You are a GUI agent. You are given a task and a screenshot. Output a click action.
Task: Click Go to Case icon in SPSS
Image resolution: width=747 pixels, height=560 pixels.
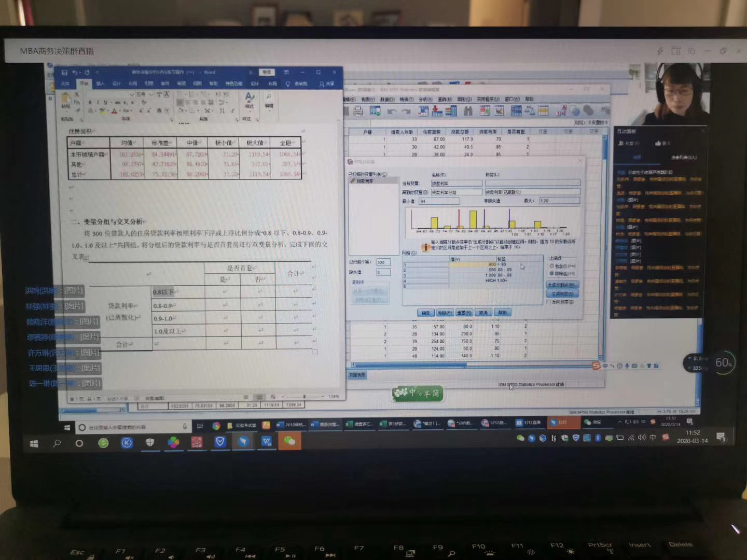424,110
